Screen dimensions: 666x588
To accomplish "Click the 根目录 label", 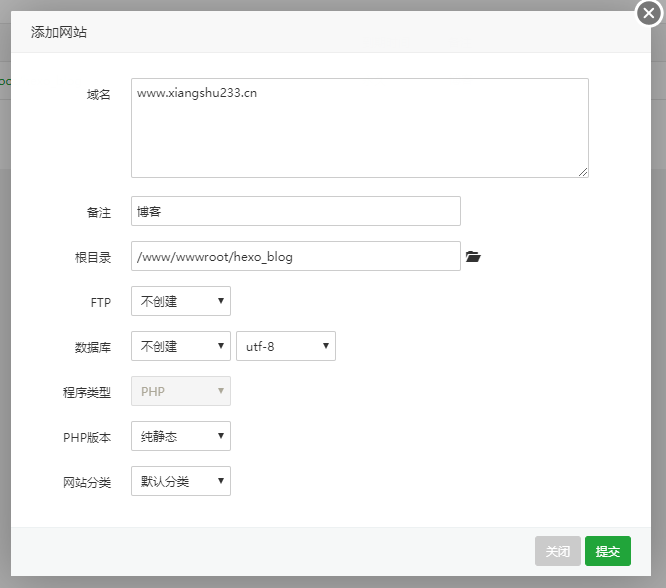I will (92, 257).
